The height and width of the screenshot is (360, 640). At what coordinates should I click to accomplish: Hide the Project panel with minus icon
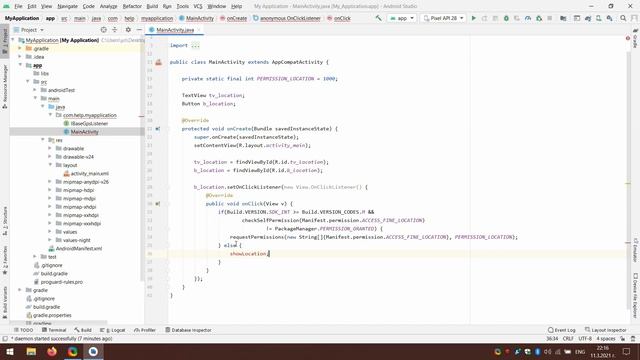pyautogui.click(x=139, y=30)
